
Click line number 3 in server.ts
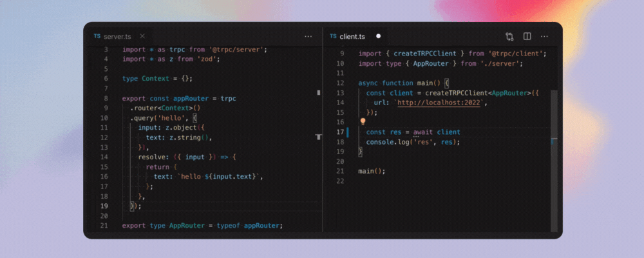click(106, 50)
